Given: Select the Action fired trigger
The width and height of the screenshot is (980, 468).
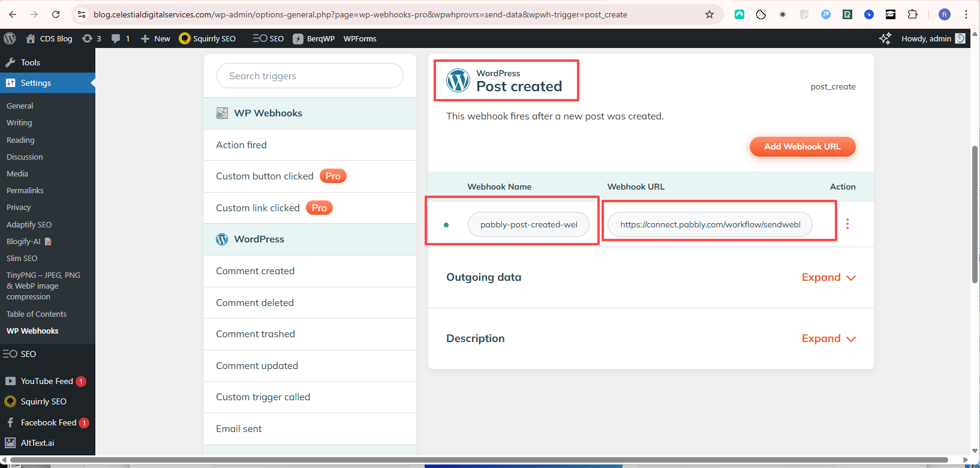Looking at the screenshot, I should point(310,145).
